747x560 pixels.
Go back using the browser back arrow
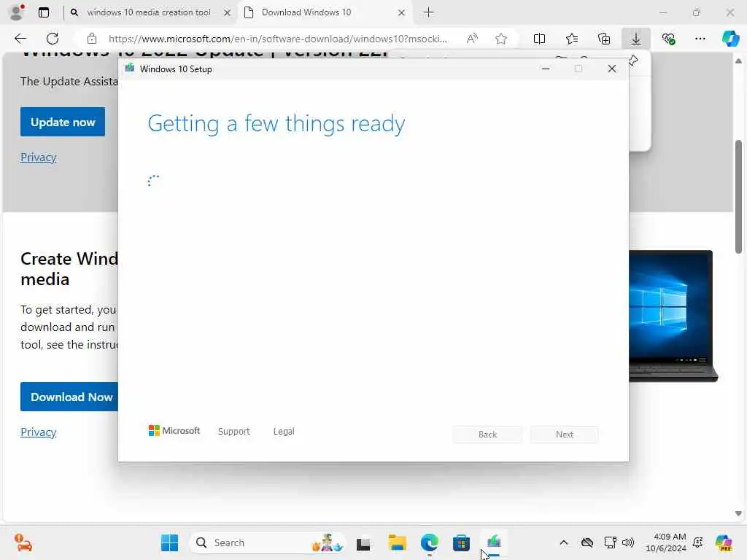[20, 39]
